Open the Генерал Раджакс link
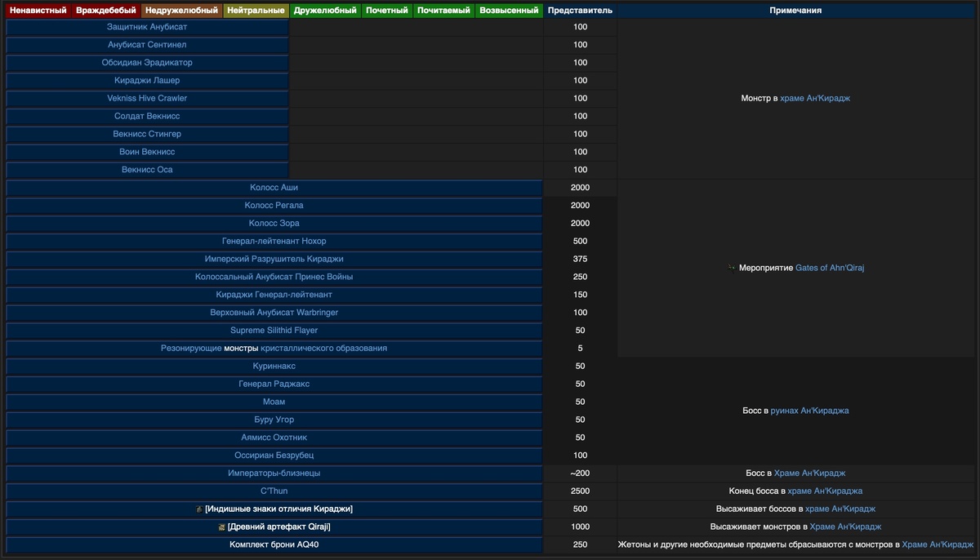Screen dimensions: 980x560 274,384
